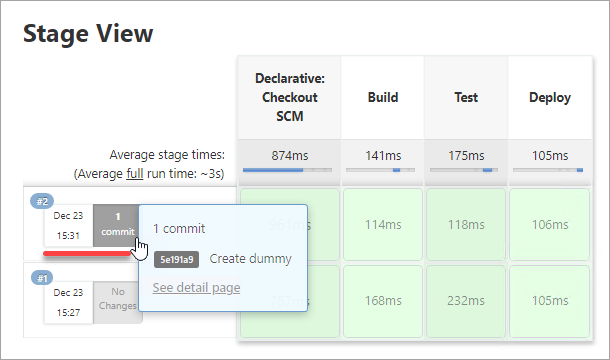Select the Build stage cell showing 114ms
This screenshot has width=610, height=360.
click(x=383, y=225)
